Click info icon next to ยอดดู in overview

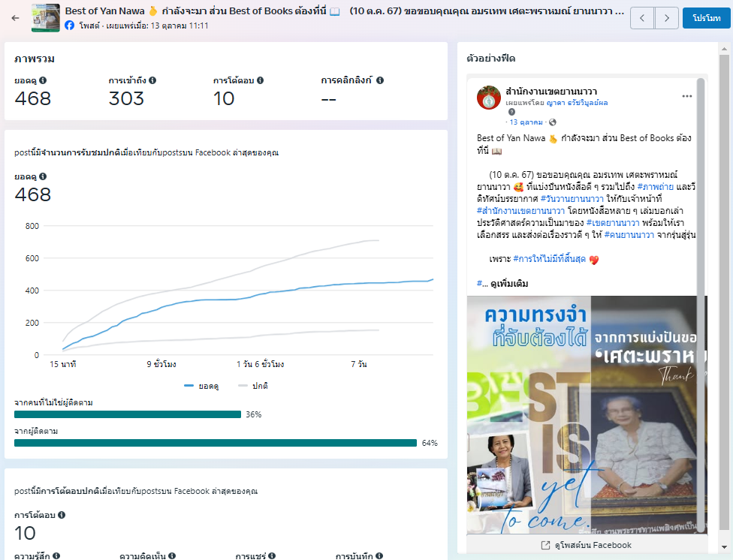pos(43,80)
